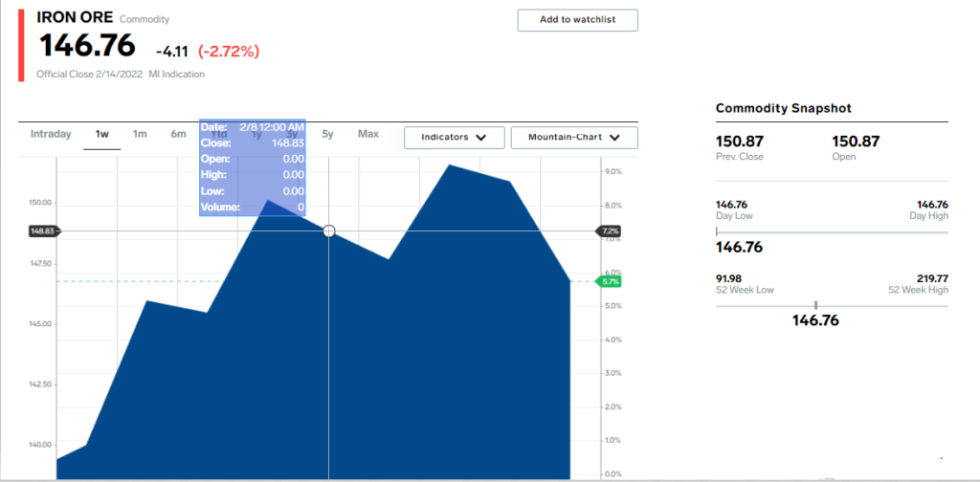Screen dimensions: 980x482
Task: Click the black 148.83 price tag
Action: [44, 231]
